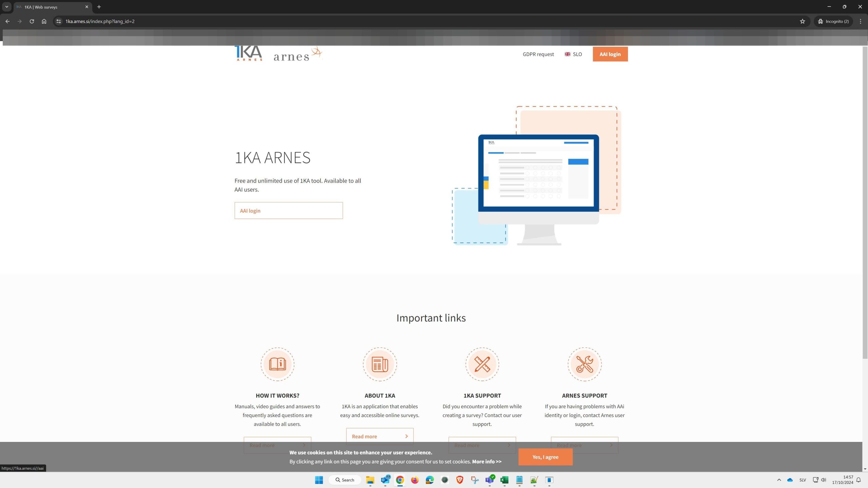Click the Arnes Support wrench icon
Viewport: 868px width, 488px height.
pos(585,364)
